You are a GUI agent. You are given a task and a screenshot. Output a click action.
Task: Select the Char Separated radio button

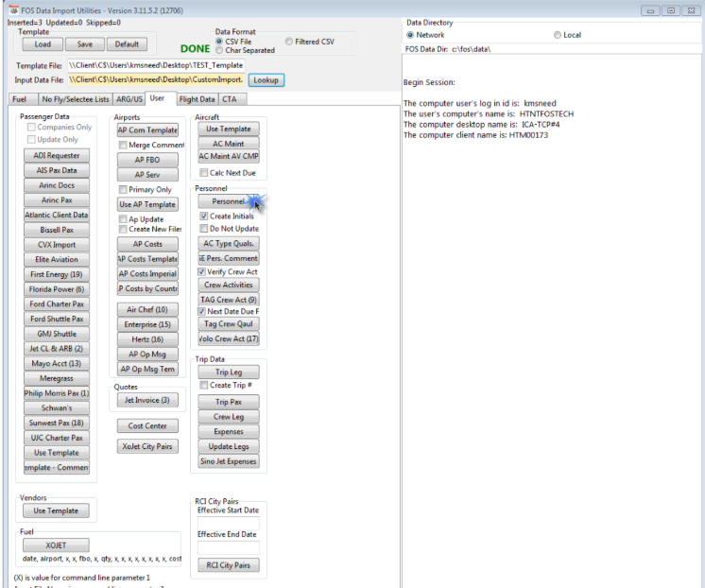tap(219, 51)
